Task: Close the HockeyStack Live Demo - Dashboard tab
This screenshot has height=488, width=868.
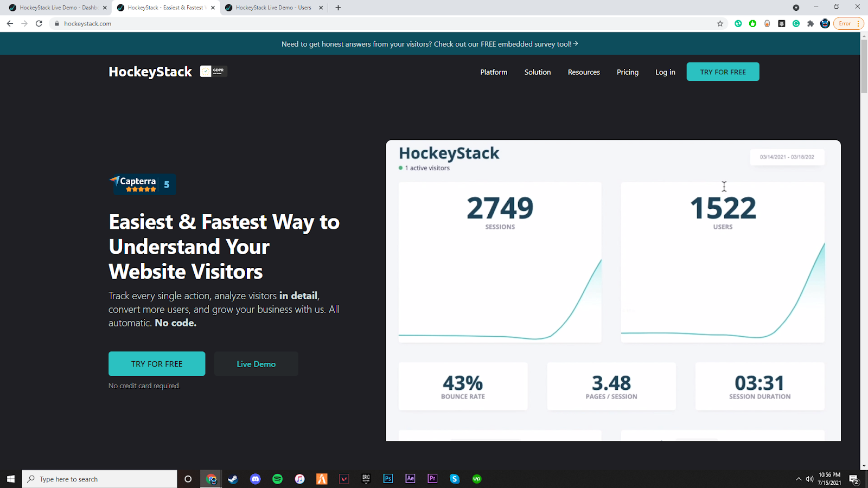Action: [105, 8]
